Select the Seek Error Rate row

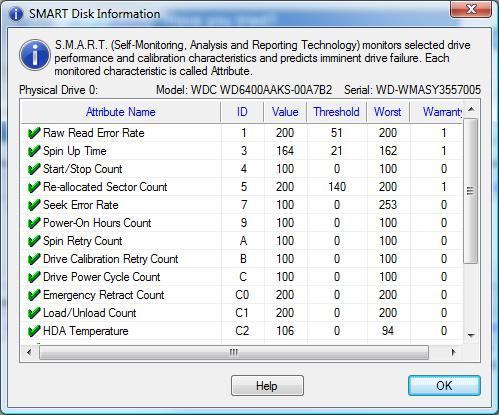coord(242,205)
